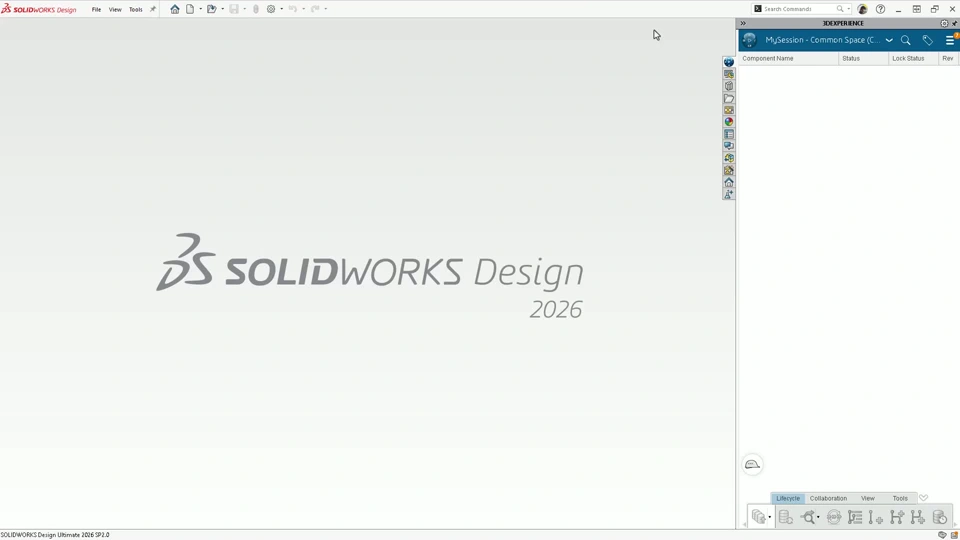Expand the New document dropdown arrow

click(200, 9)
